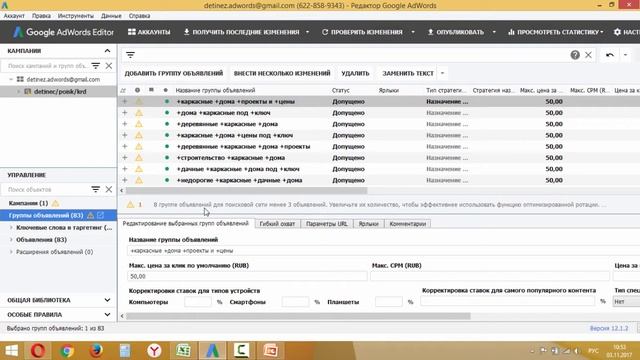The width and height of the screenshot is (640, 360).
Task: Open the Правка menu
Action: [x=41, y=16]
